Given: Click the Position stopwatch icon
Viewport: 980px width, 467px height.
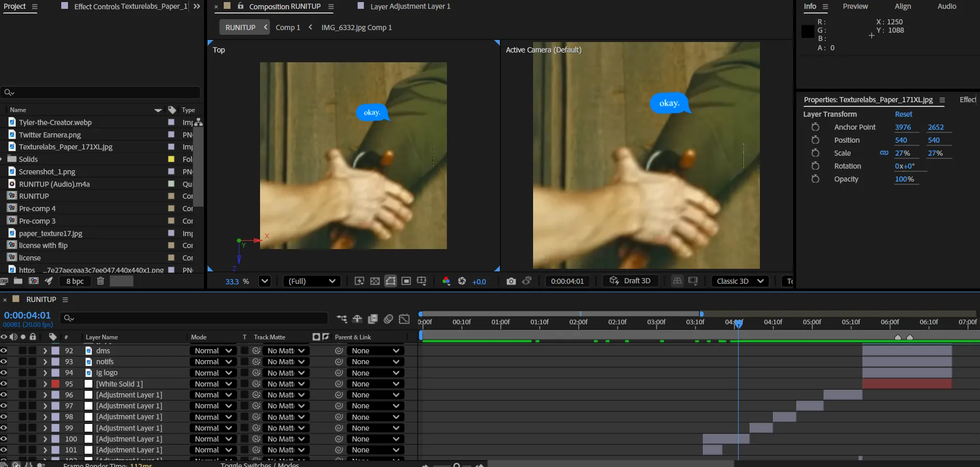Looking at the screenshot, I should coord(815,140).
